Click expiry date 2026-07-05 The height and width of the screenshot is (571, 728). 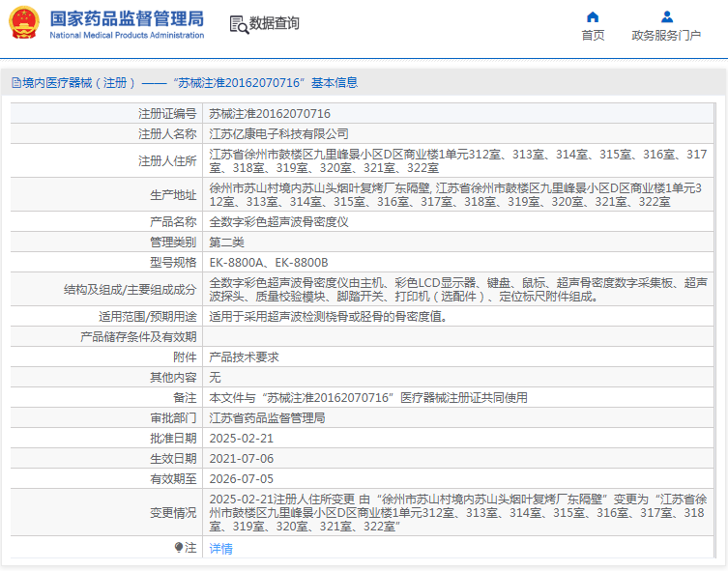point(241,479)
